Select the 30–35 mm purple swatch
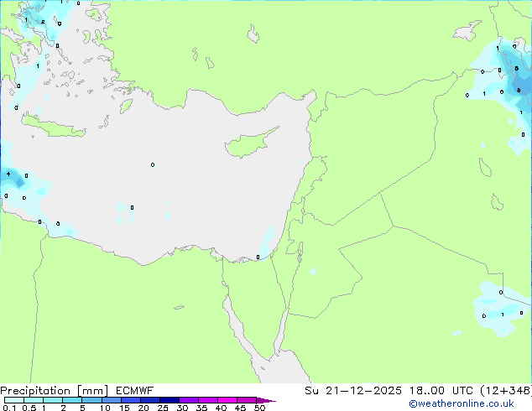Viewport: 532px width, 411px height. (x=189, y=400)
